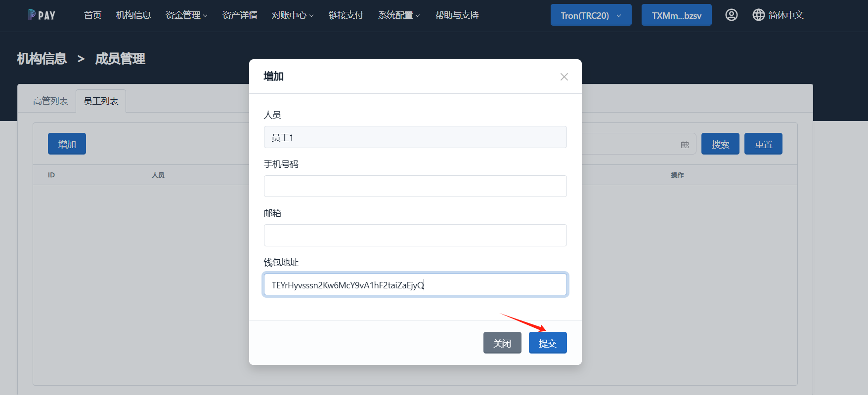The image size is (868, 395).
Task: Go to 机构信息 in the top navigation
Action: [133, 15]
